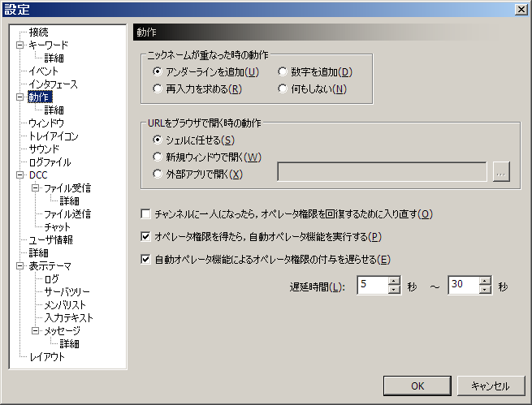Select DCC tree item
The height and width of the screenshot is (405, 532).
(38, 175)
